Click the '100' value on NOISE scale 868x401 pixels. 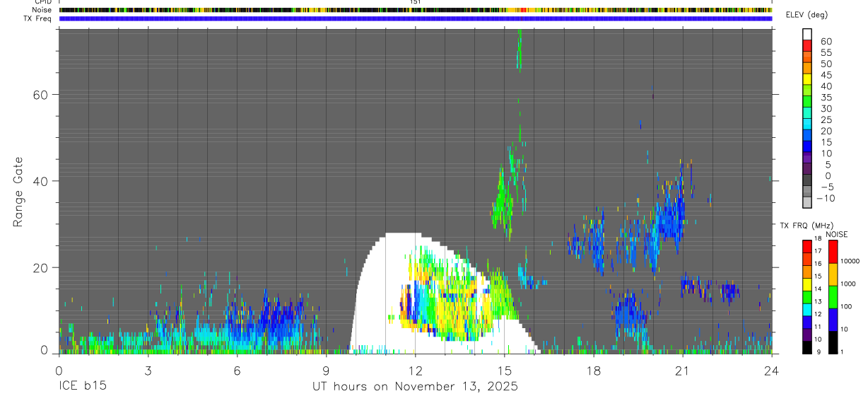click(848, 306)
